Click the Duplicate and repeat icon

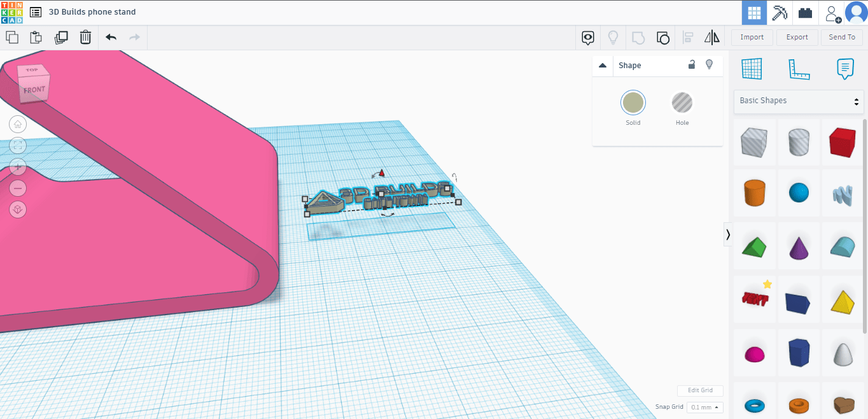click(x=61, y=38)
